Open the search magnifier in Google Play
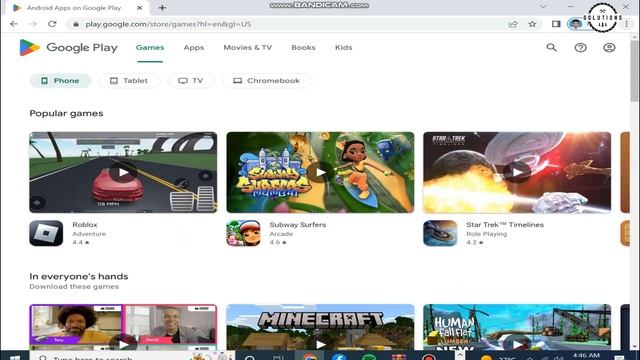Image resolution: width=640 pixels, height=360 pixels. 551,47
